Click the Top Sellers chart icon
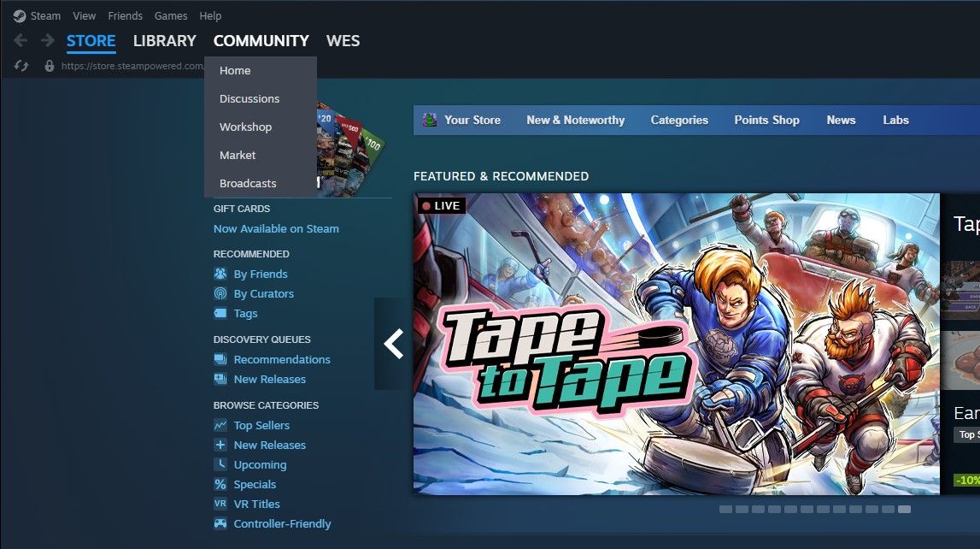This screenshot has width=980, height=549. point(220,425)
